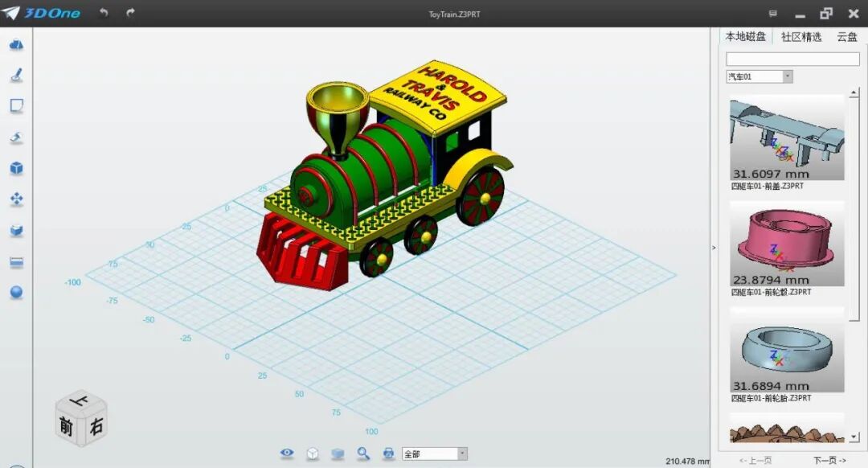Viewport: 868px width, 468px height.
Task: Select the move arrows transform tool
Action: click(x=16, y=199)
